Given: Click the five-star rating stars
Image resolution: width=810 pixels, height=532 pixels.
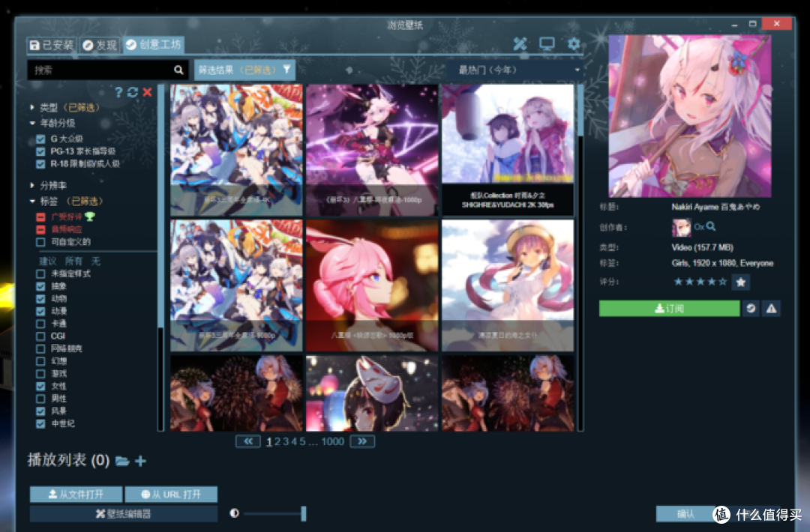Looking at the screenshot, I should point(700,282).
